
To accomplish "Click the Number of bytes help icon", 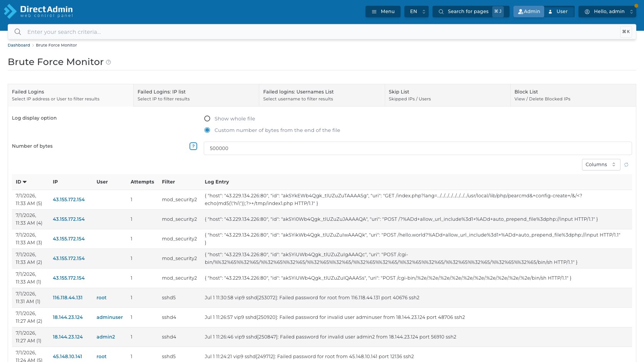I will click(x=193, y=146).
